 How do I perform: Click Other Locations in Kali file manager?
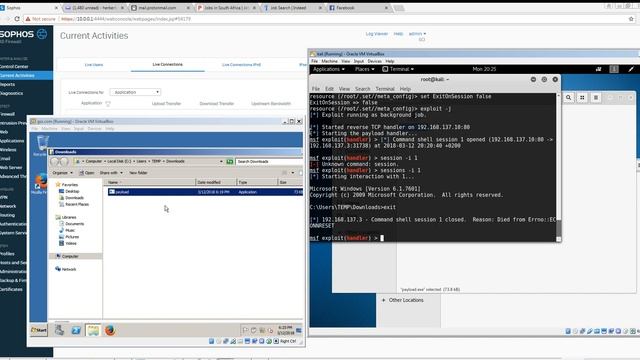[x=406, y=300]
